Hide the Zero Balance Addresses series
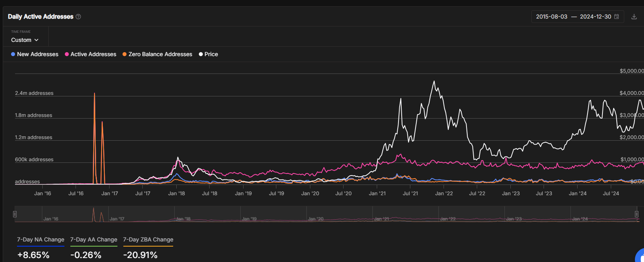 (157, 54)
